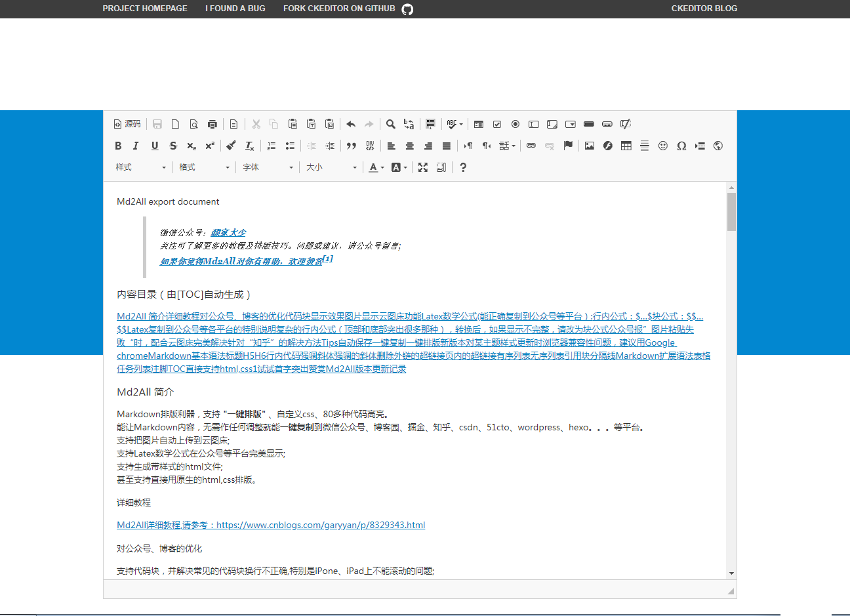
Task: Click Paste as plain text icon
Action: coord(311,124)
